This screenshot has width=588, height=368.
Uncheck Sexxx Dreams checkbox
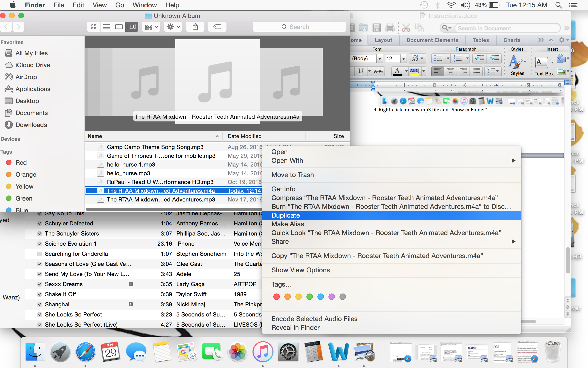tap(39, 284)
